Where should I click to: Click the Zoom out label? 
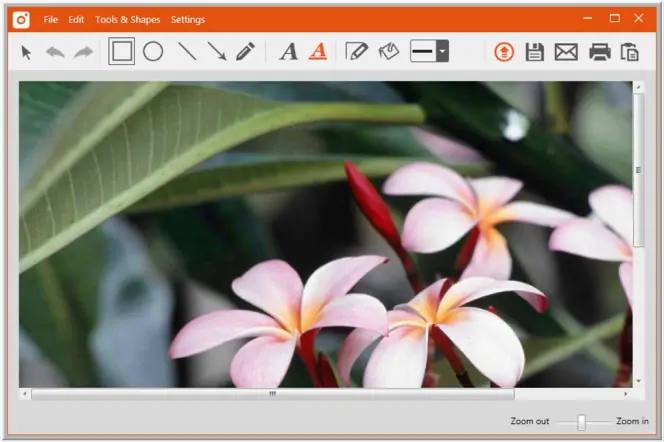pyautogui.click(x=529, y=421)
